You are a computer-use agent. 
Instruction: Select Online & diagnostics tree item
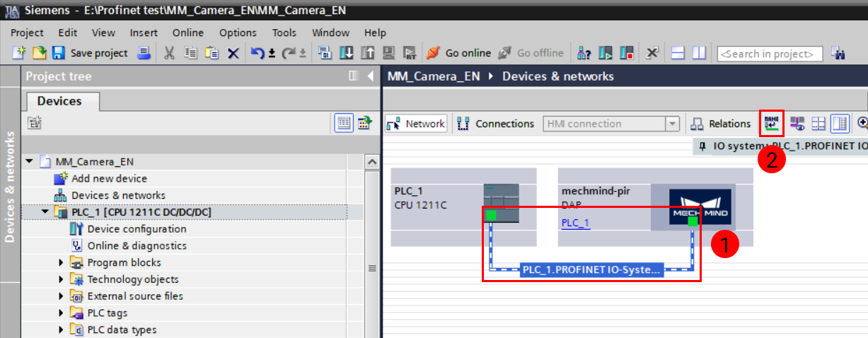tap(137, 245)
